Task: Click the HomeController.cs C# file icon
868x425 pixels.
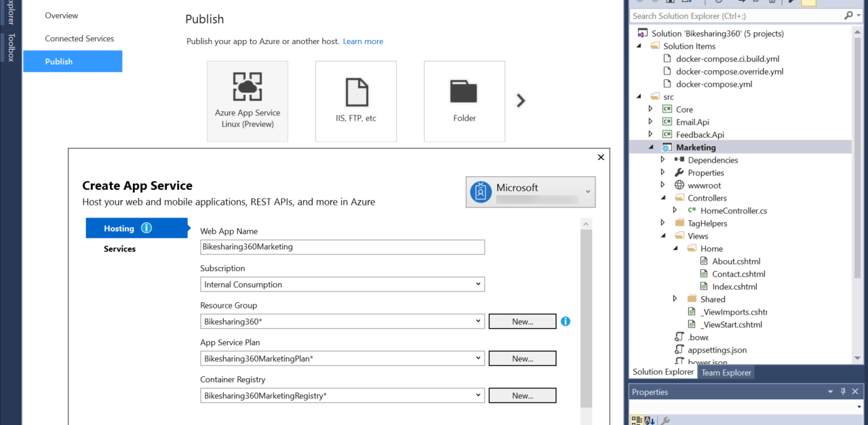Action: [692, 211]
